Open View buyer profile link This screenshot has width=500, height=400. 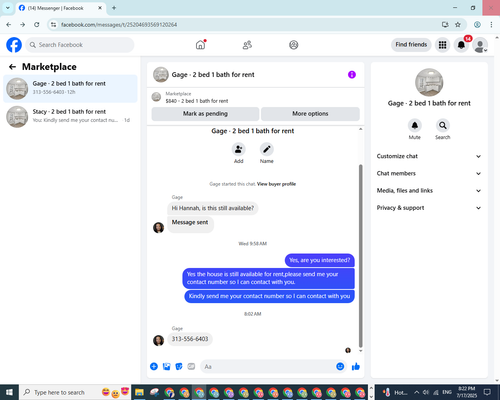[276, 184]
